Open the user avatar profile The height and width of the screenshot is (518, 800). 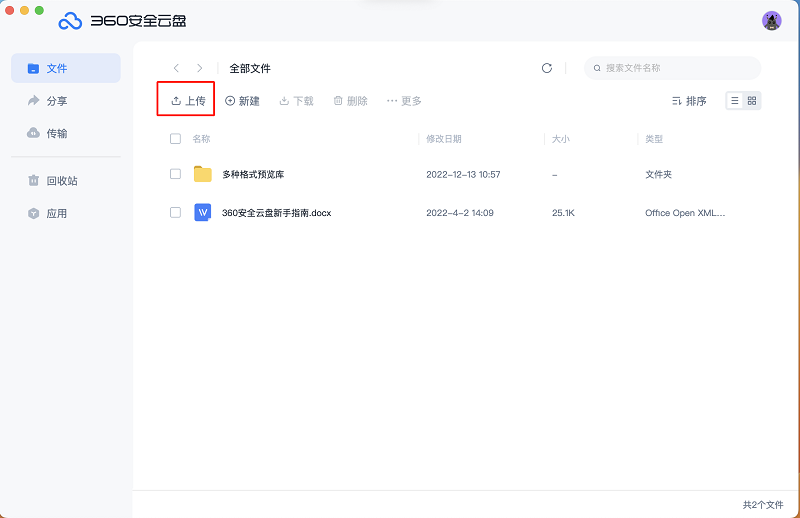[x=771, y=21]
